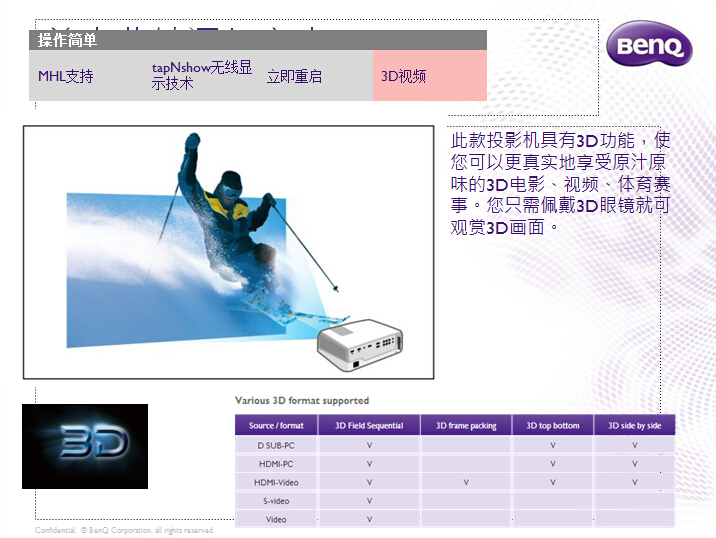Select the S-video row label

[x=276, y=501]
